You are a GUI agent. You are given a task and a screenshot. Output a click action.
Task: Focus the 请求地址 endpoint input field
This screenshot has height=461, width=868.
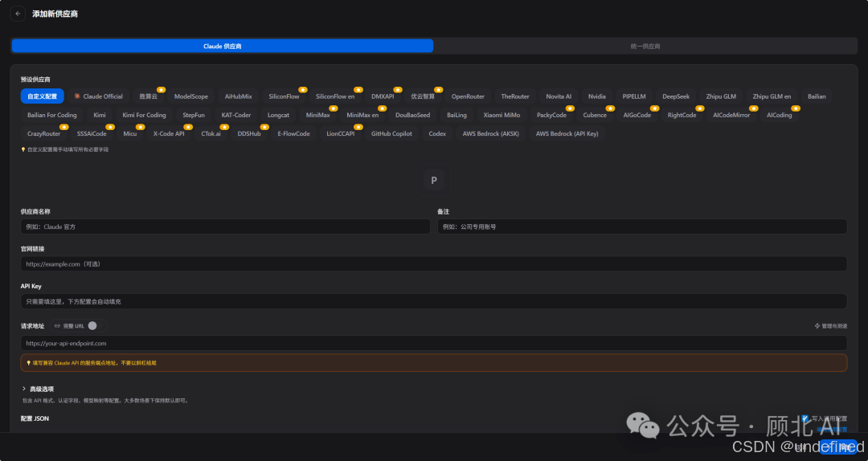click(x=433, y=343)
